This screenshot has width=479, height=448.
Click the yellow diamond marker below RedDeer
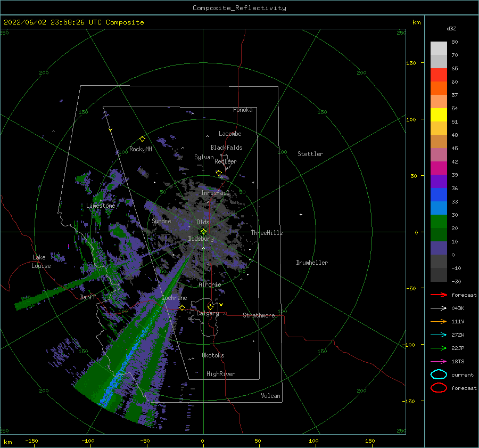[x=219, y=173]
